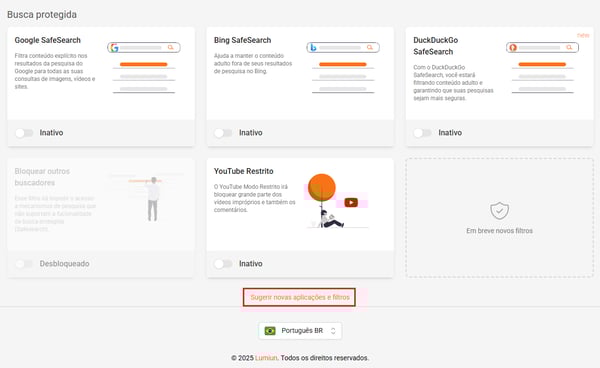Click the DuckDuckGo logo icon in search illustration
600x368 pixels.
[x=513, y=48]
